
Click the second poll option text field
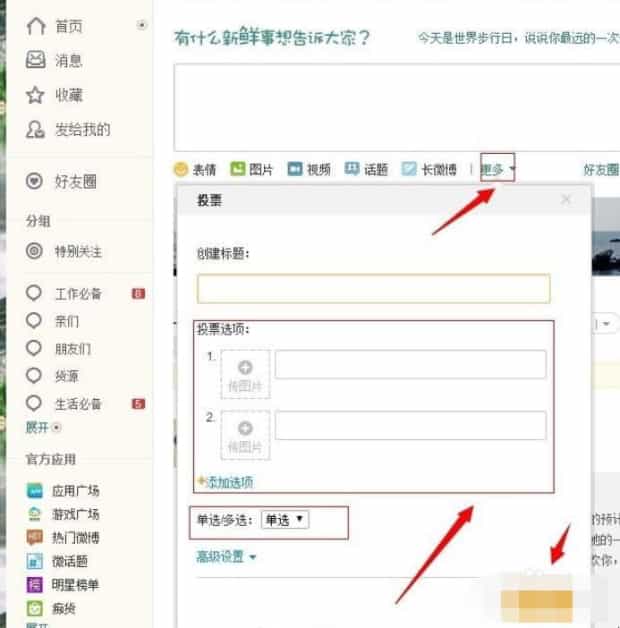tap(410, 426)
